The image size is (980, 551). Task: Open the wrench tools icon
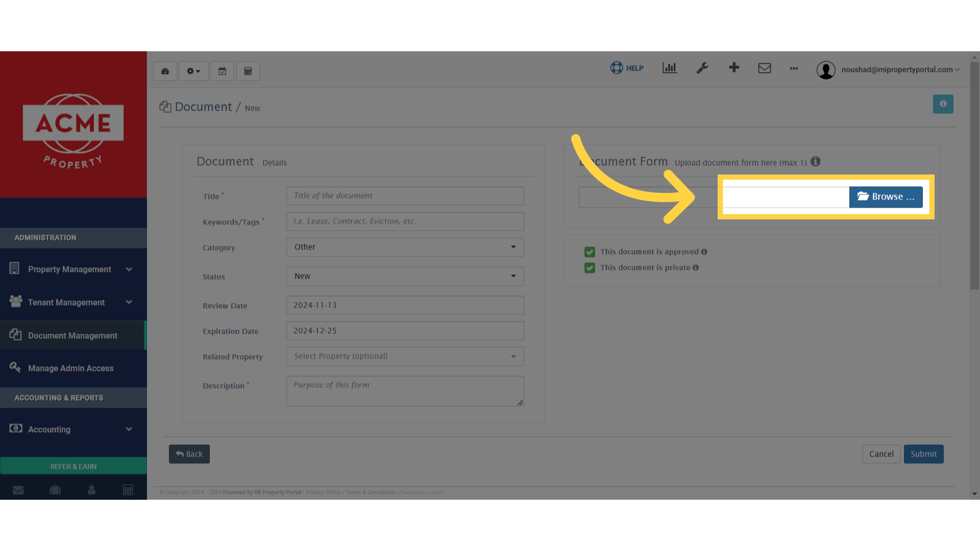pos(702,68)
